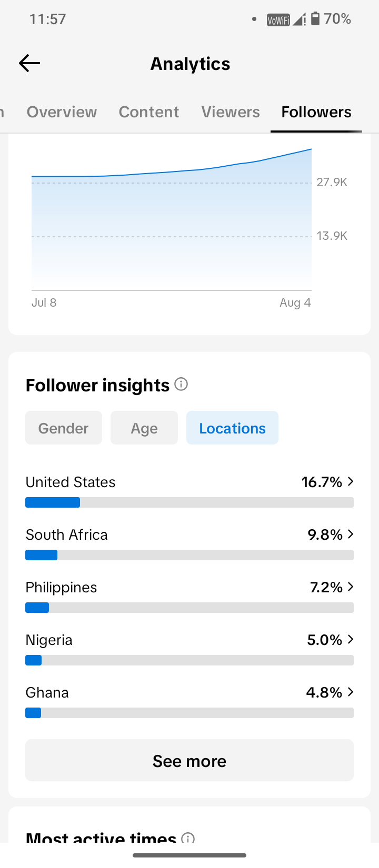
Task: Tap the signal strength icon
Action: 300,19
